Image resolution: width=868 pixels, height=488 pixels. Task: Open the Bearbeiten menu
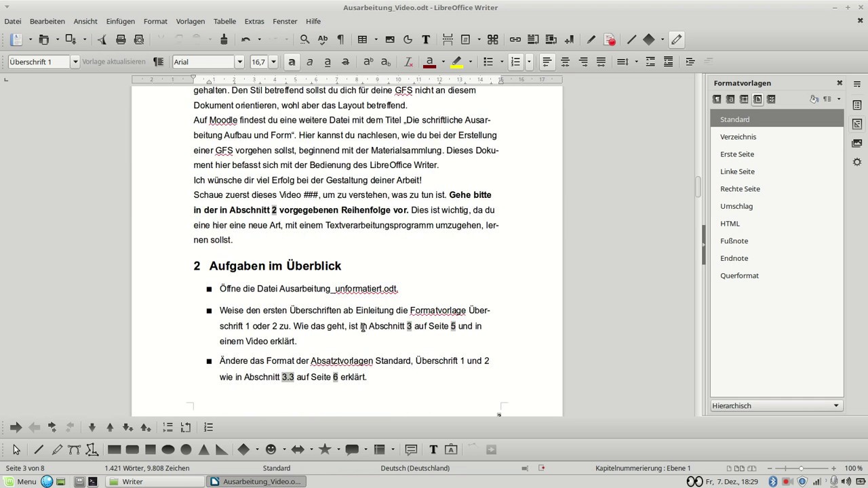click(47, 21)
